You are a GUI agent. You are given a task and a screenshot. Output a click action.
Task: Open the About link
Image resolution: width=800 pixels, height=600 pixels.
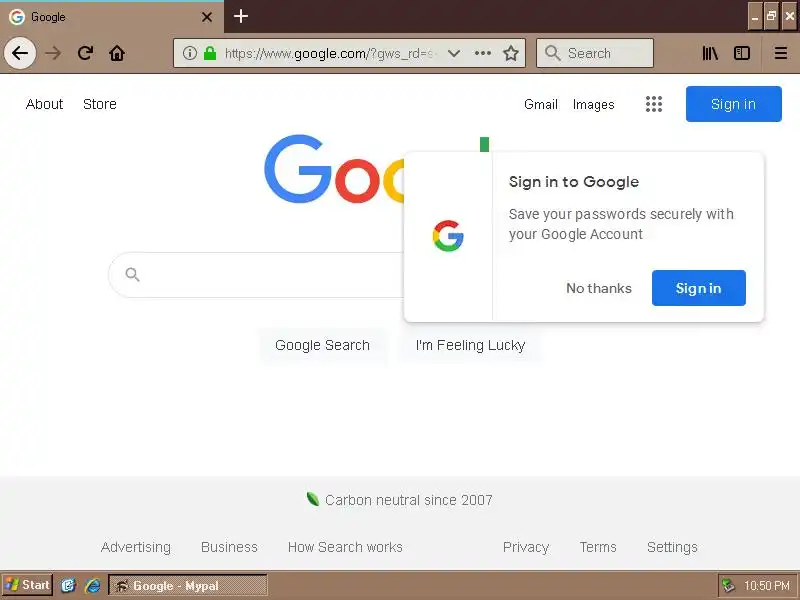coord(44,104)
